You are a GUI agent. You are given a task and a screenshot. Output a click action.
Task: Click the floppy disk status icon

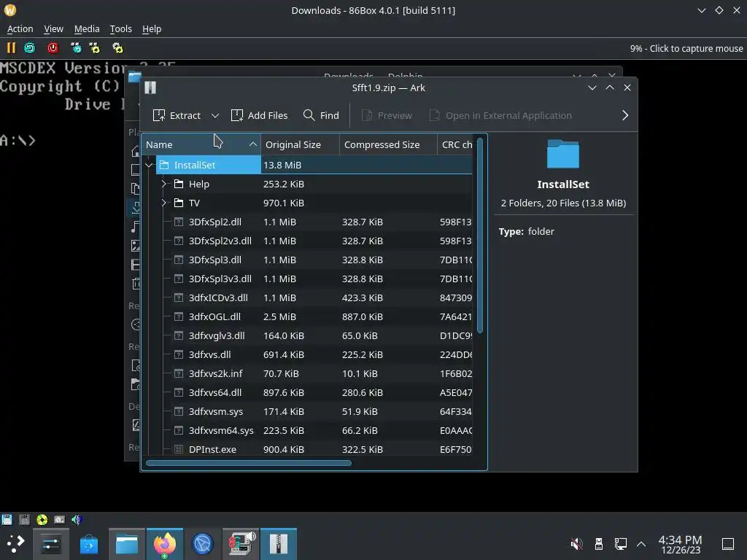click(x=7, y=519)
